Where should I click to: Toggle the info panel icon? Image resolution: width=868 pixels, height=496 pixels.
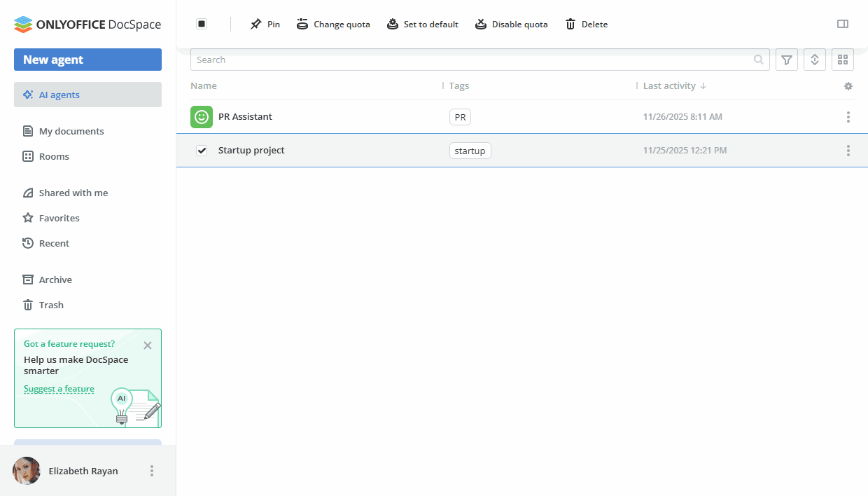(x=843, y=24)
